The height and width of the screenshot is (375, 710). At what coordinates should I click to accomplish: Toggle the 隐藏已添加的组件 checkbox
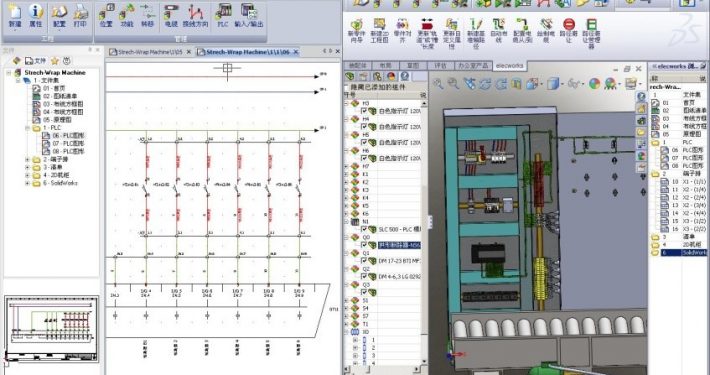[347, 87]
